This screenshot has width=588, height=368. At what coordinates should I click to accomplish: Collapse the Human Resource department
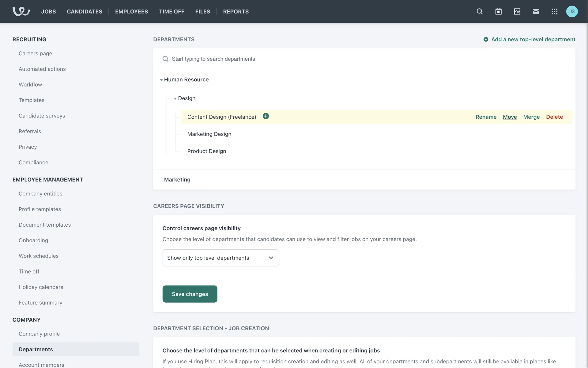161,80
